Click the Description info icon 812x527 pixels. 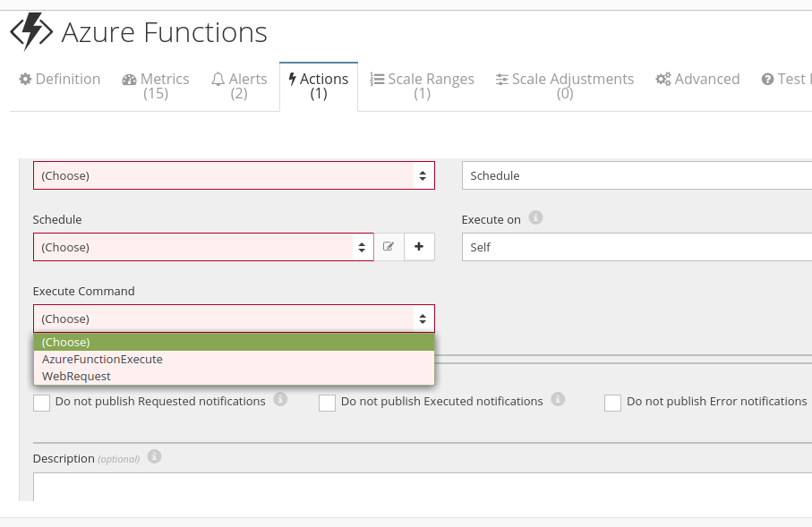pos(154,456)
